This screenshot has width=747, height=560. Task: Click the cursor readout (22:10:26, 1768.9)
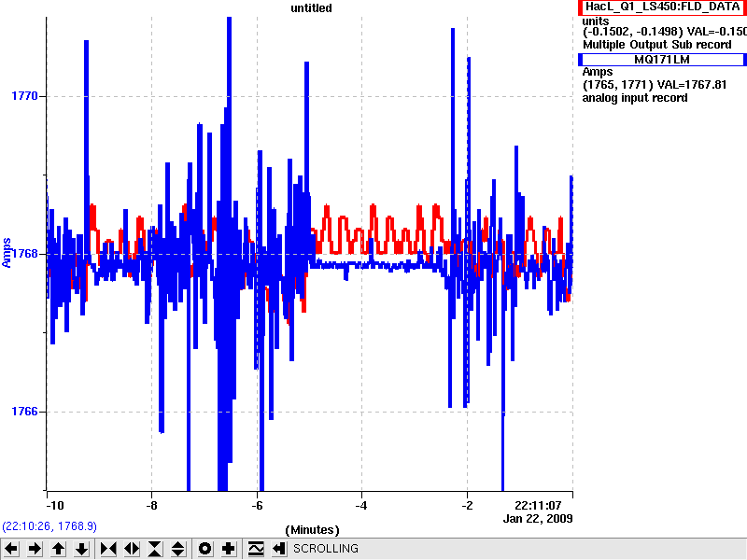point(49,526)
